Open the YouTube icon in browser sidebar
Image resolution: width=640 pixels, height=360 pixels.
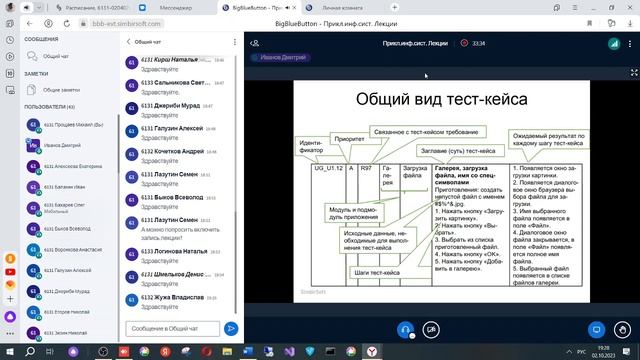click(10, 272)
